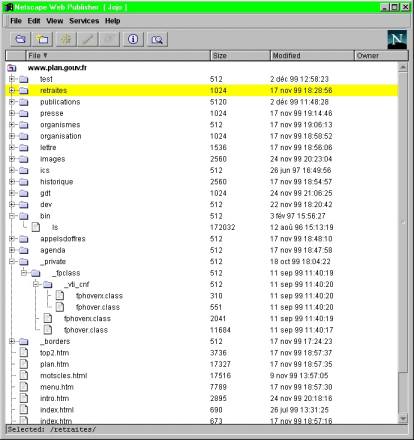Select the menu.htm file name
Image resolution: width=414 pixels, height=440 pixels.
click(57, 387)
